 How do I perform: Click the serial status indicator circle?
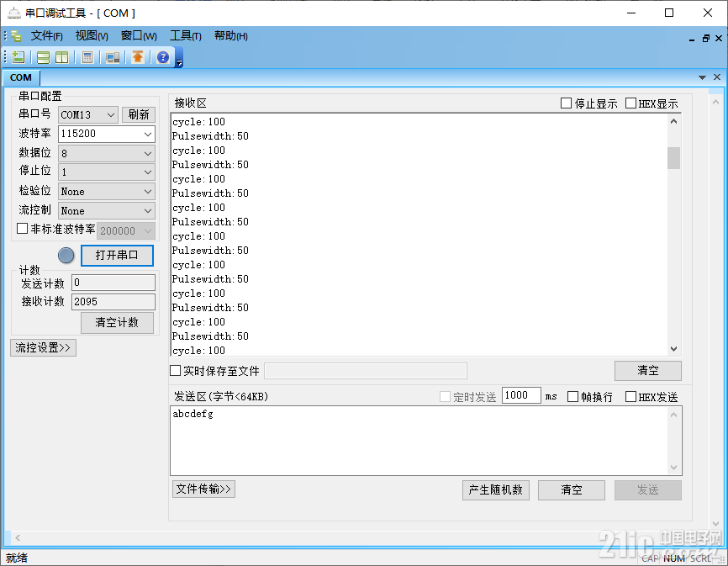pos(66,256)
